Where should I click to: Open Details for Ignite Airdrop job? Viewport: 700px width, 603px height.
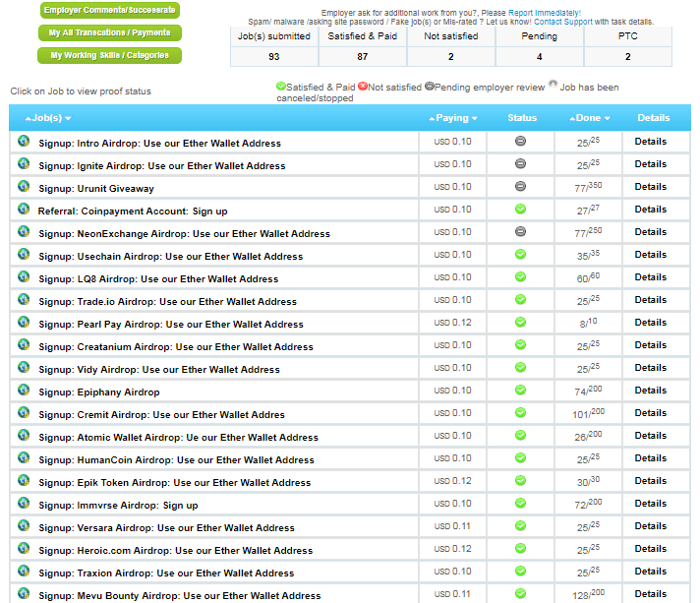[651, 164]
